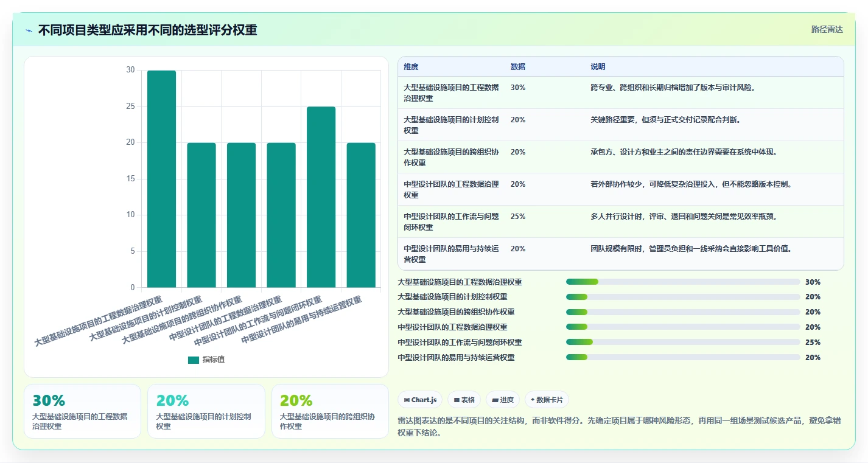Image resolution: width=868 pixels, height=463 pixels.
Task: Click table cell 大型基础设施项目的工程数据治理权重
Action: (451, 92)
